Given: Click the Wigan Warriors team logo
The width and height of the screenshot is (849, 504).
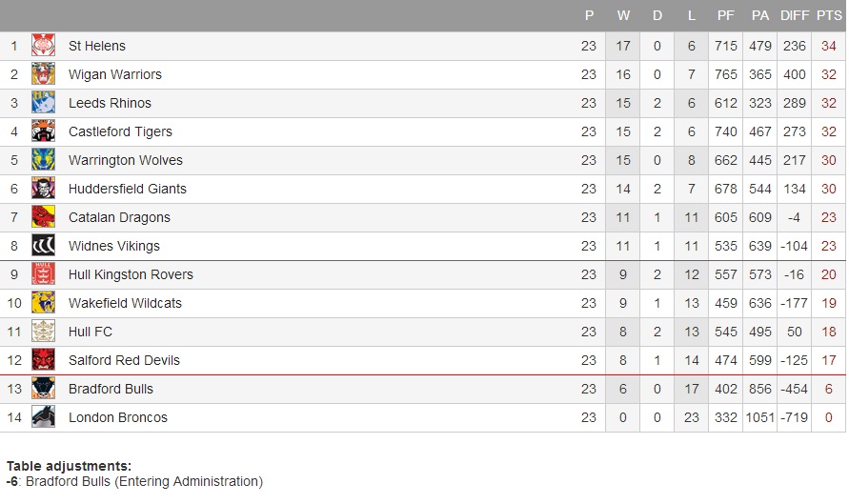Looking at the screenshot, I should [43, 74].
